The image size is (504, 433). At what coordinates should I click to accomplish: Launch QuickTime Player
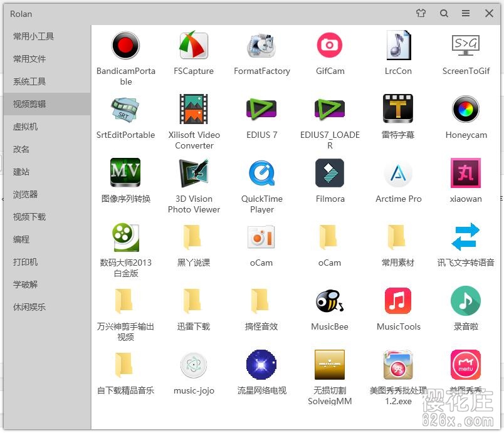tap(262, 173)
